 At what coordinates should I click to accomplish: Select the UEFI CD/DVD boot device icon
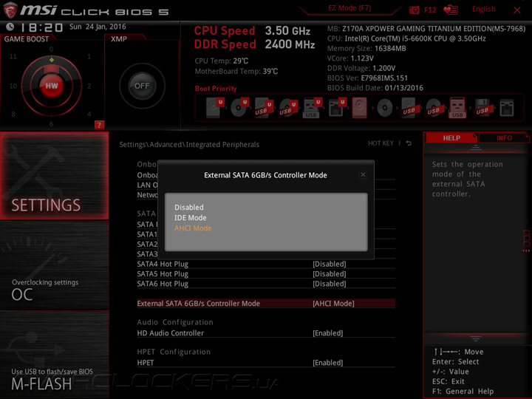click(239, 108)
